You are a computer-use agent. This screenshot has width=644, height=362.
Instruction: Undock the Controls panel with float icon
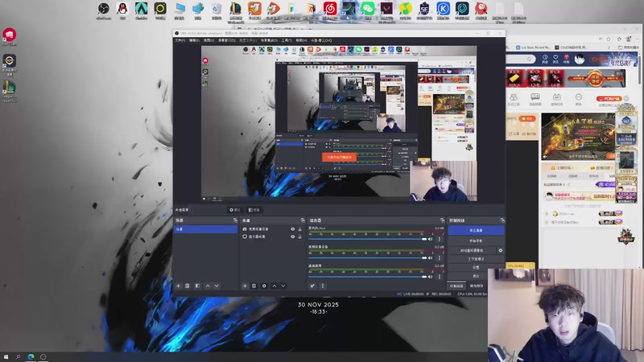coord(502,220)
